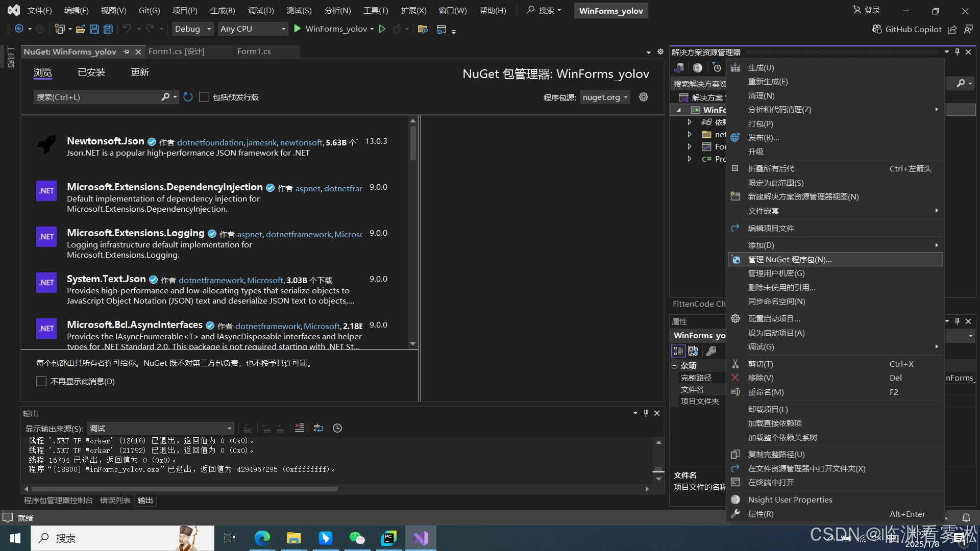
Task: Enable the include prerelease checkbox
Action: click(x=204, y=97)
